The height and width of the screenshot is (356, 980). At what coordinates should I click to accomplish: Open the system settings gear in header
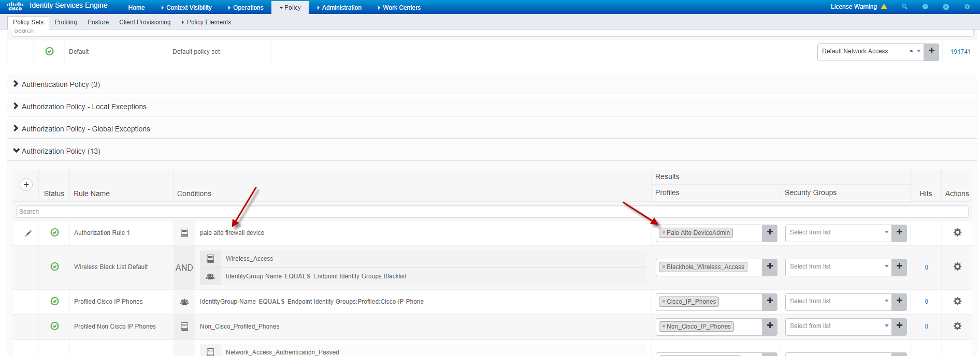[967, 7]
